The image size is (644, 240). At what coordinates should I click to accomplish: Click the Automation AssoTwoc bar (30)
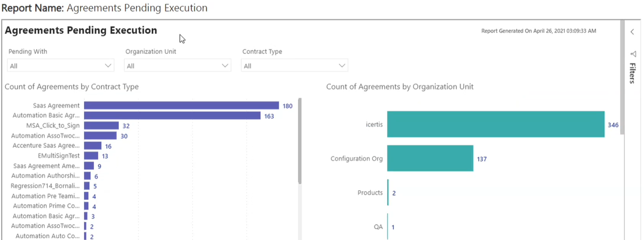pyautogui.click(x=100, y=136)
